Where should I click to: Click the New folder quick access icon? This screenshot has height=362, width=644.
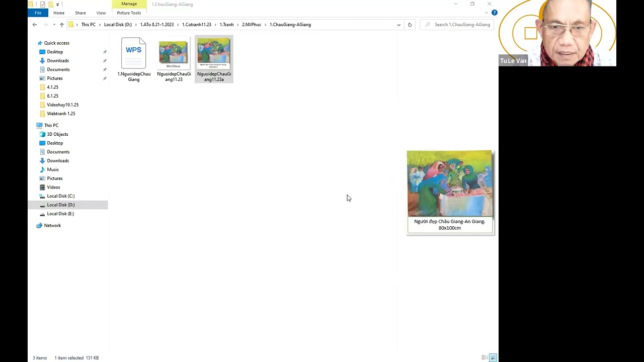(x=50, y=4)
